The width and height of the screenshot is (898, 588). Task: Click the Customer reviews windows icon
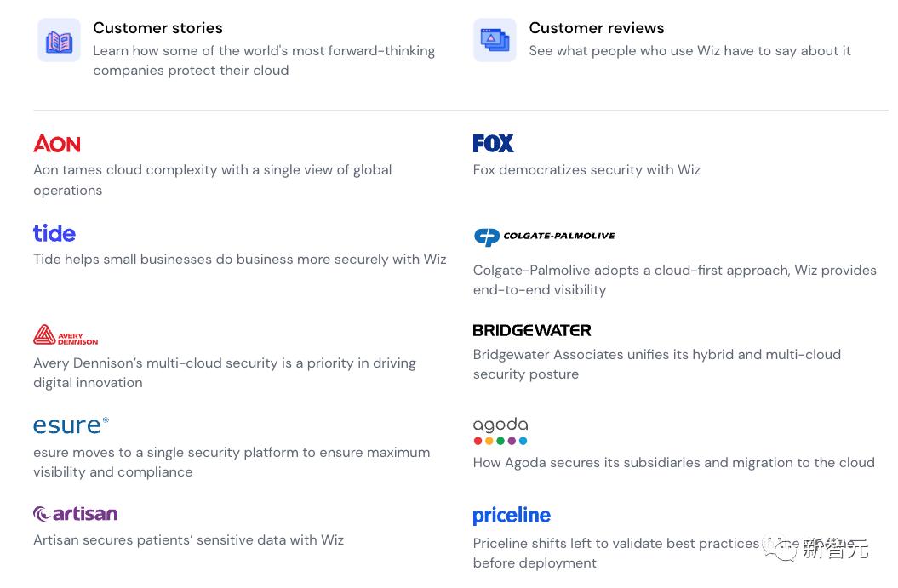pyautogui.click(x=495, y=40)
